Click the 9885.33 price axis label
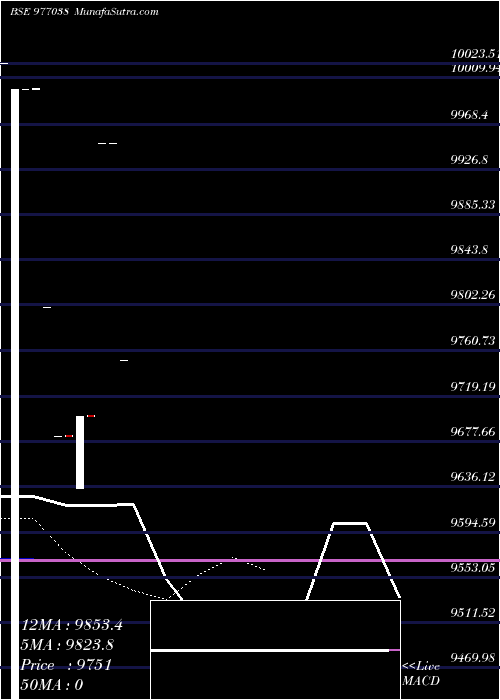 pos(473,205)
